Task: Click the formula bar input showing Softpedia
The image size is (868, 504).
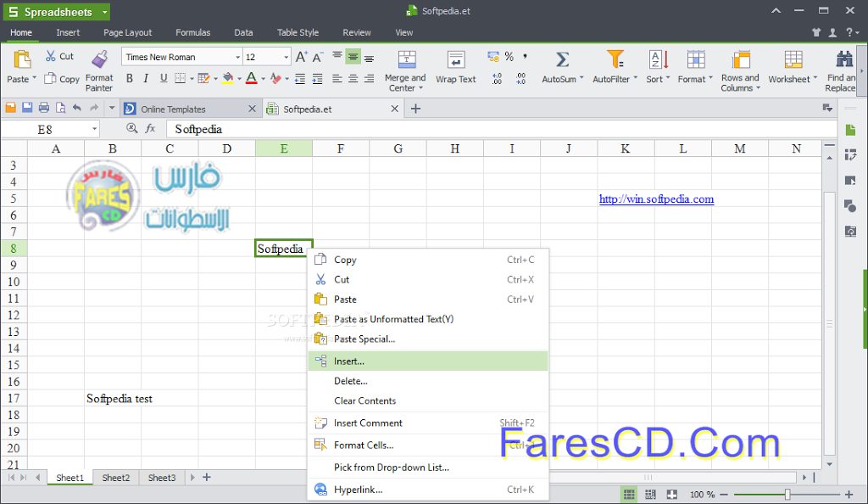Action: click(x=502, y=129)
